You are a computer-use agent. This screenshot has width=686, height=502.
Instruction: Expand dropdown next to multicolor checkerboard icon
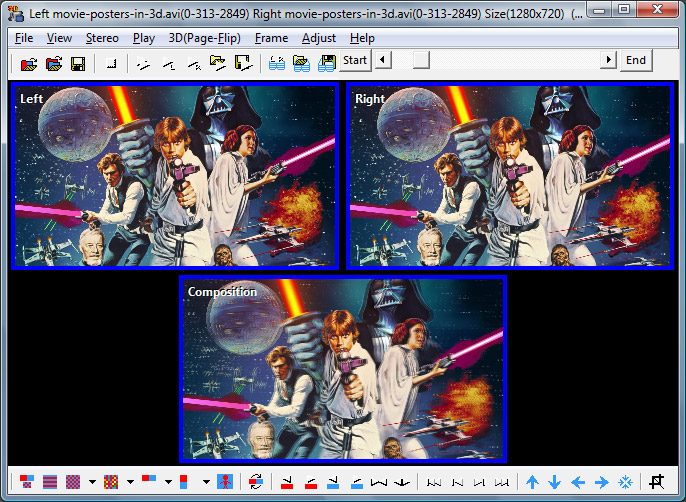(x=130, y=482)
